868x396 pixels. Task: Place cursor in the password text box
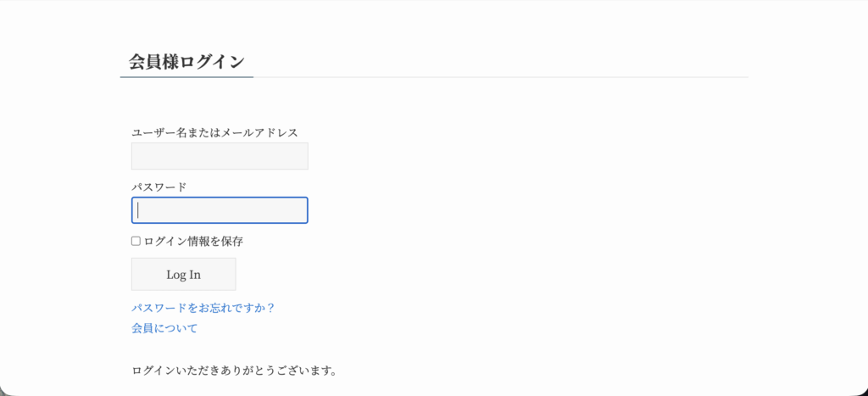tap(220, 210)
